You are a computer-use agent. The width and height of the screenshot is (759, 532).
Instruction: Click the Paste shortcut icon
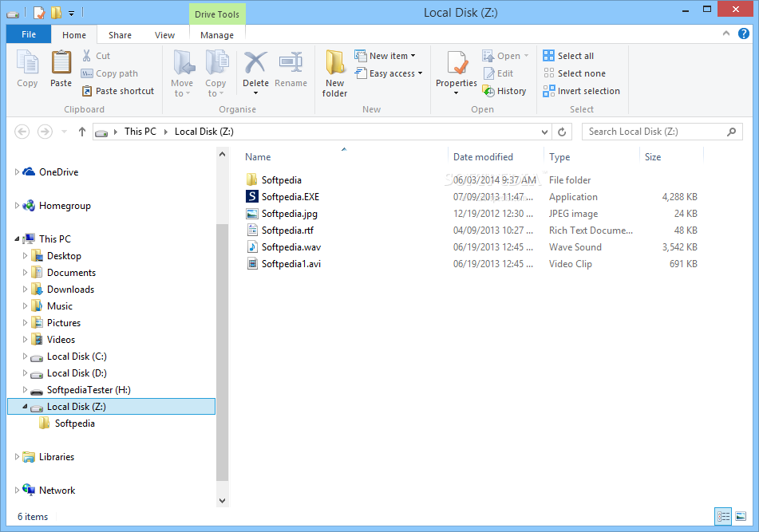(87, 91)
